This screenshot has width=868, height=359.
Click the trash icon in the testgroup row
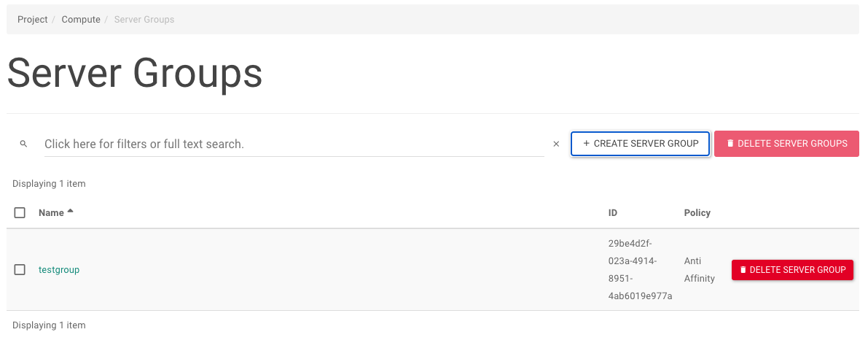pos(743,270)
